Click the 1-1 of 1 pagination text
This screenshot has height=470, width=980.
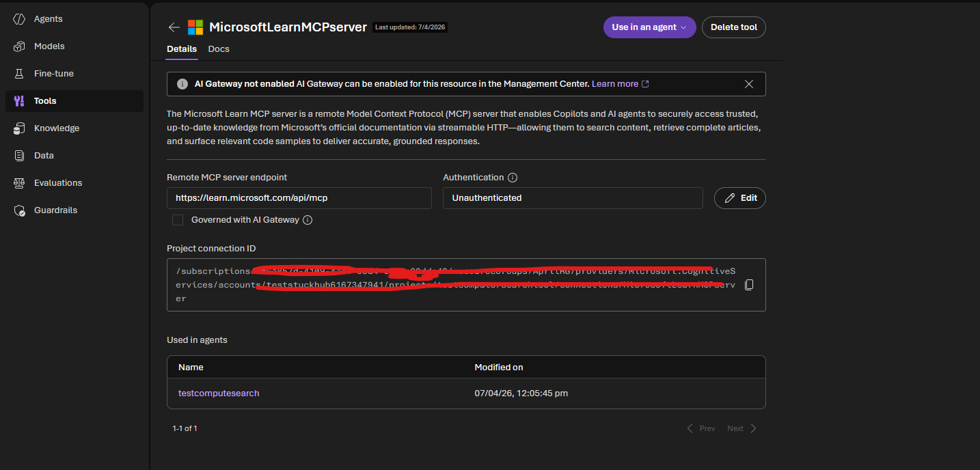tap(185, 428)
